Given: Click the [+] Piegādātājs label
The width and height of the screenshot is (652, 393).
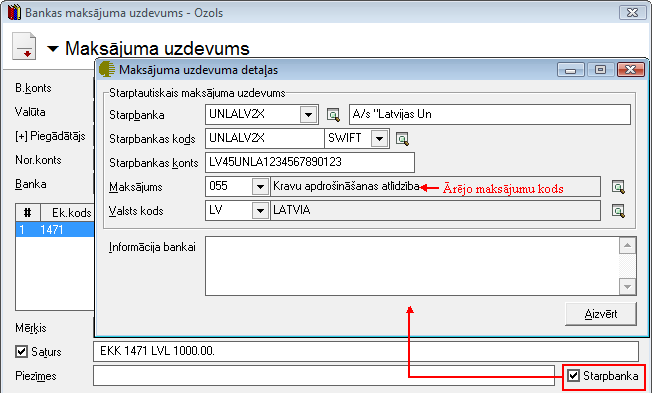Looking at the screenshot, I should (x=50, y=136).
